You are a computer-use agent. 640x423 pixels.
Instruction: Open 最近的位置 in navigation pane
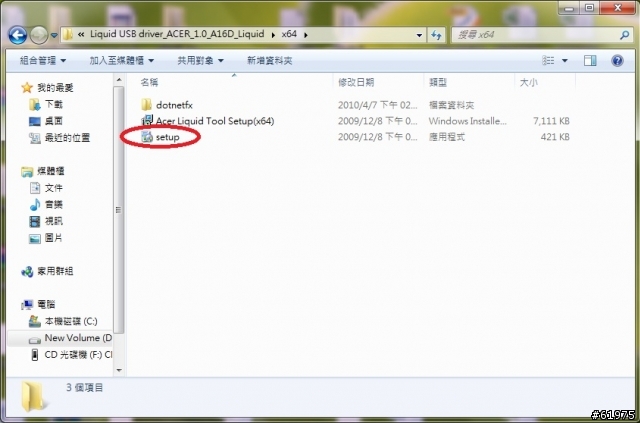click(x=60, y=138)
